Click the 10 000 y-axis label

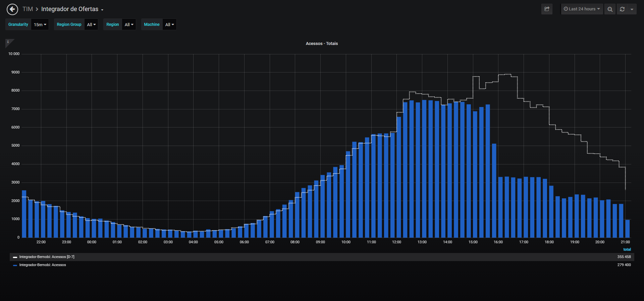14,54
